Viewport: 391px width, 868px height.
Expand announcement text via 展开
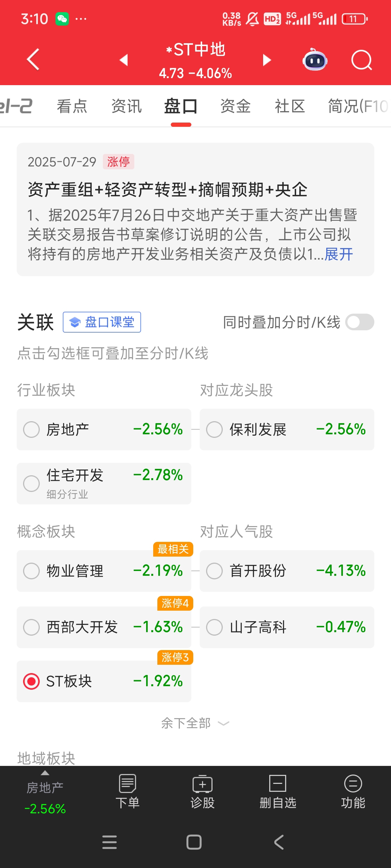tap(339, 254)
